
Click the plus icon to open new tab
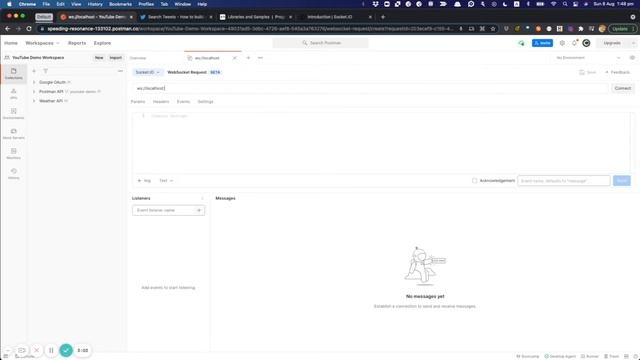click(x=248, y=58)
